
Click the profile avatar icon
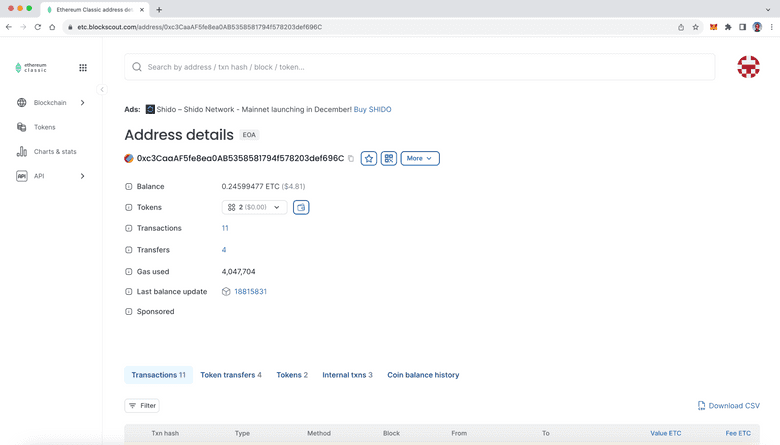click(748, 67)
